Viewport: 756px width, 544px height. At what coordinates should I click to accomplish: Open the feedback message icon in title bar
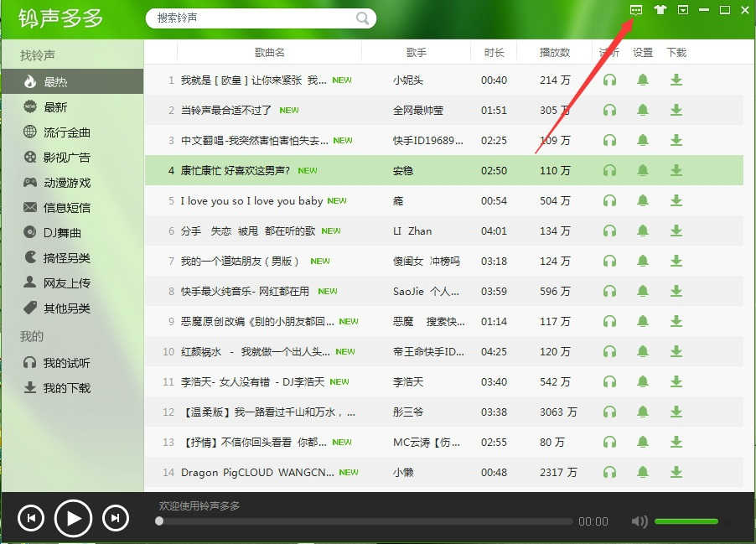[x=636, y=10]
